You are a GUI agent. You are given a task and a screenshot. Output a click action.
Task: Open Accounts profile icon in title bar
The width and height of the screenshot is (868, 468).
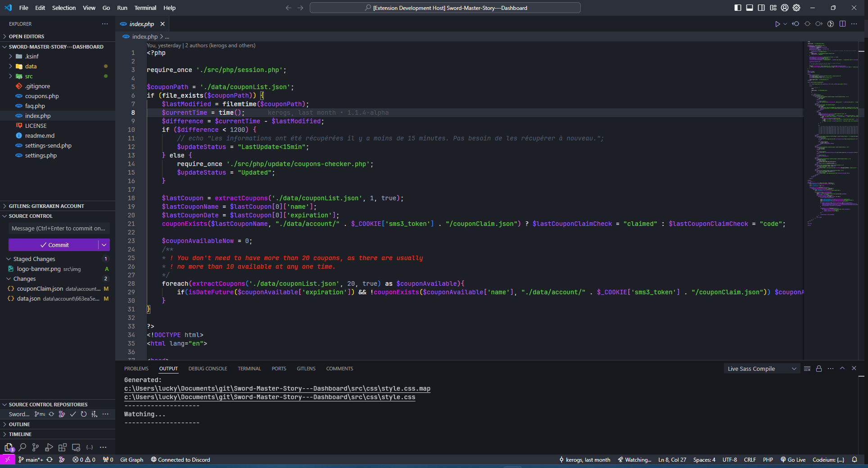pos(785,8)
